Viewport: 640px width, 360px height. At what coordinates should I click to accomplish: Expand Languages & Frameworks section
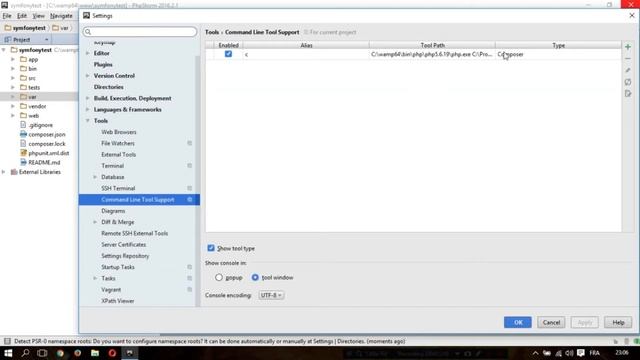(x=88, y=109)
